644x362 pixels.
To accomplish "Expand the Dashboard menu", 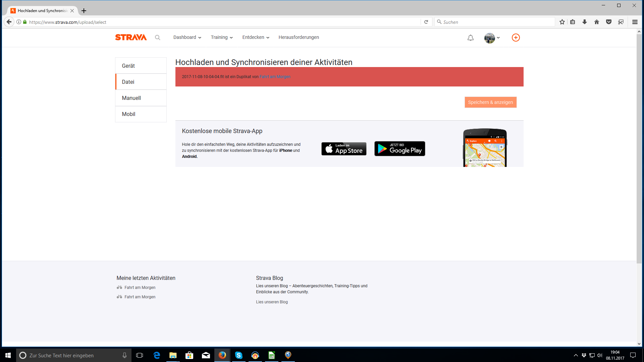I will (x=187, y=37).
